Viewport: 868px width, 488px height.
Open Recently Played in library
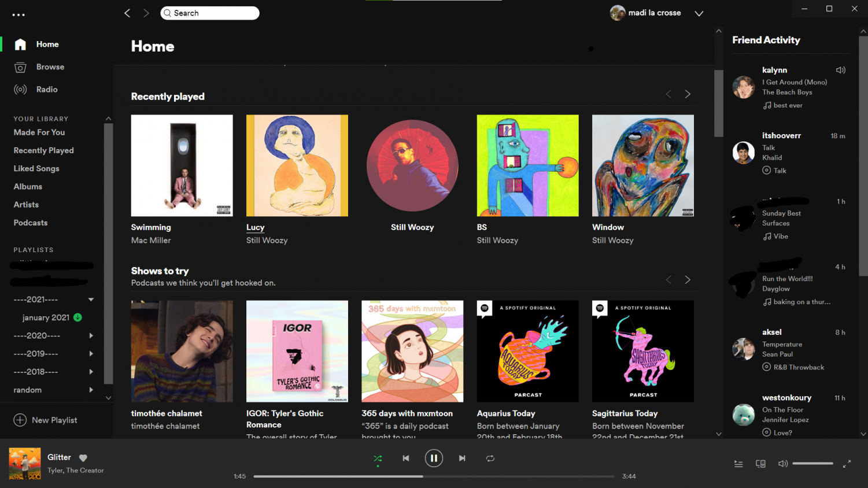(44, 150)
